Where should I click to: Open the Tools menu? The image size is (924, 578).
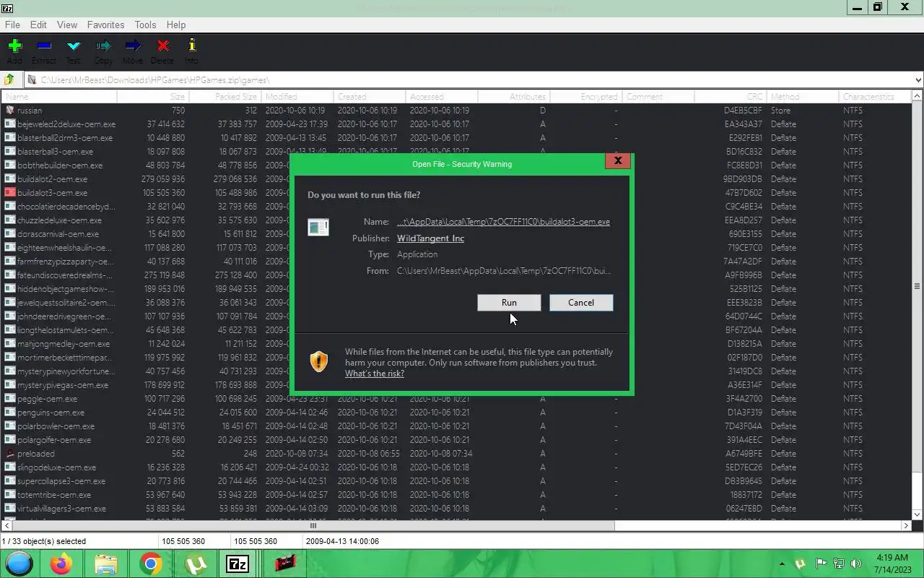145,25
